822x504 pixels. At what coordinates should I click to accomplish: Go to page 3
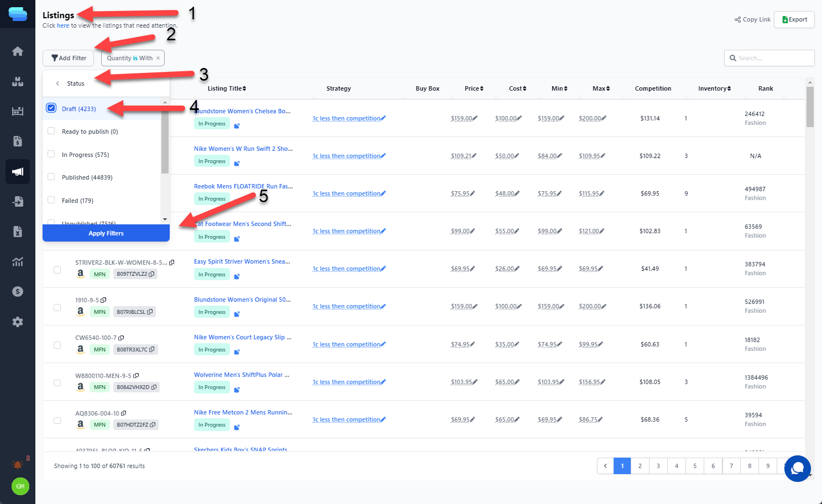(658, 466)
